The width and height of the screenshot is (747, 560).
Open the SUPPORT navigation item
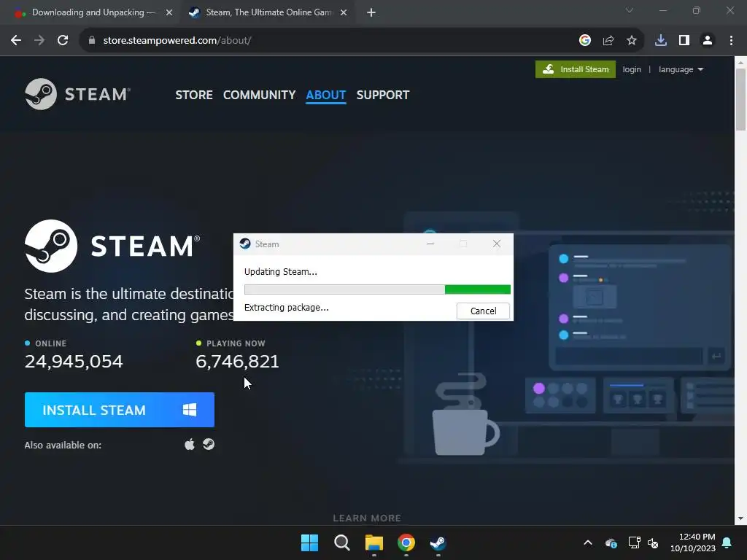tap(382, 95)
